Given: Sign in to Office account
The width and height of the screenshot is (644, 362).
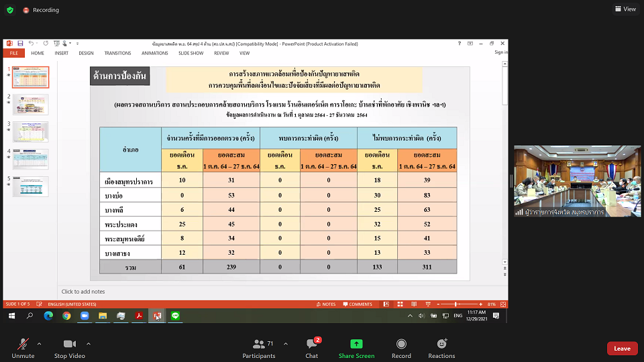Looking at the screenshot, I should pyautogui.click(x=501, y=52).
